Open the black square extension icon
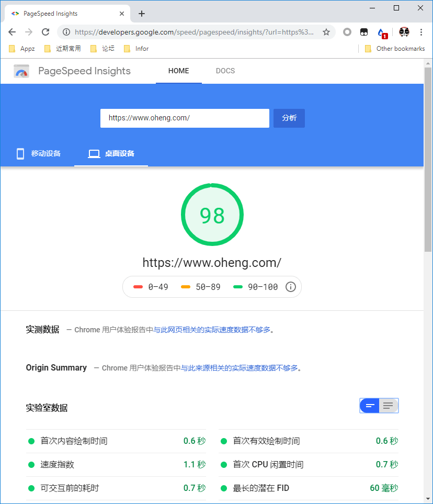Screen dimensions: 433x504 (x=364, y=32)
